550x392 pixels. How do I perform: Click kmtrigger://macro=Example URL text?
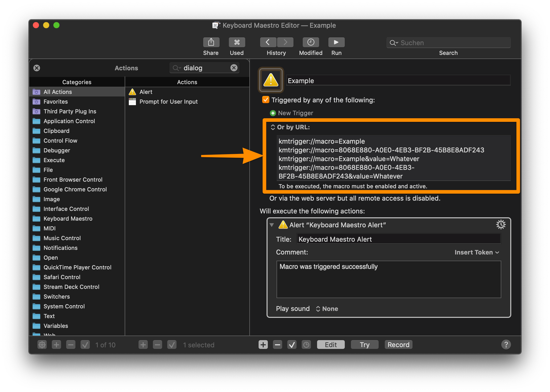(322, 141)
